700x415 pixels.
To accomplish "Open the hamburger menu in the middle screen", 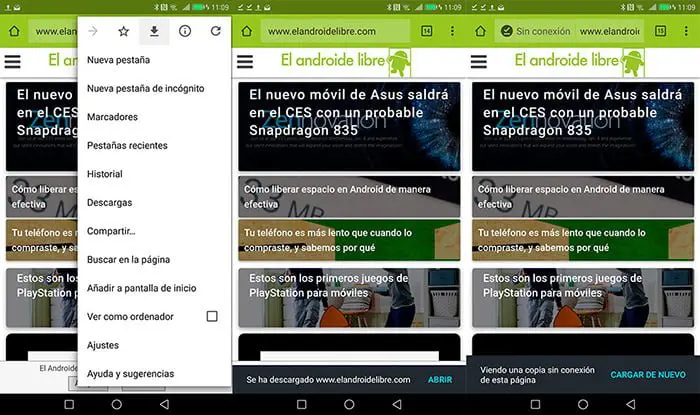I will click(245, 61).
